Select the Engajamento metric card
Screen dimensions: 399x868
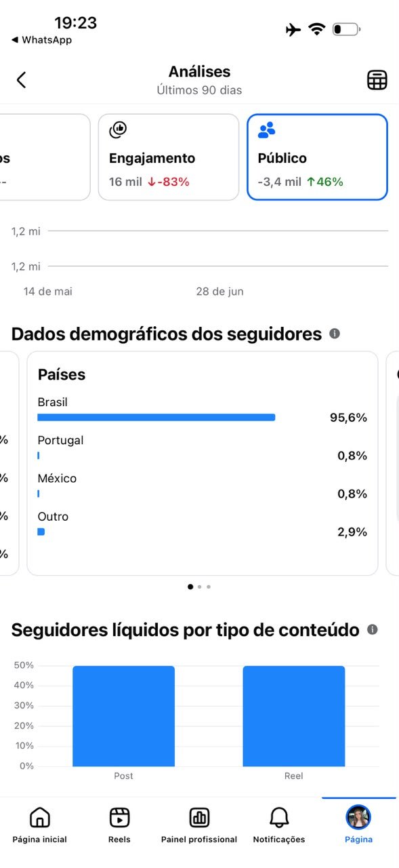click(169, 157)
